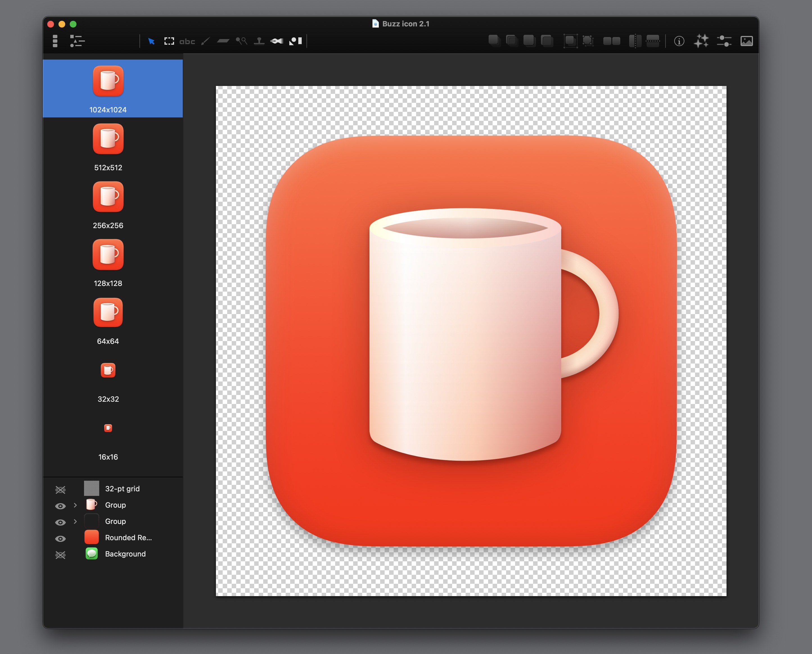Click the sparkles effects icon
The width and height of the screenshot is (812, 654).
pos(701,41)
